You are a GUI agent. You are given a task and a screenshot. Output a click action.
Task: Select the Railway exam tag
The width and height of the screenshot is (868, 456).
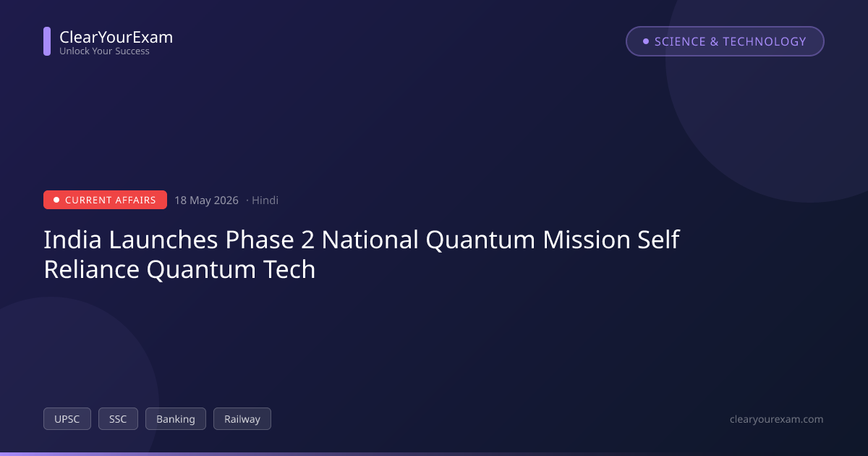click(x=242, y=419)
